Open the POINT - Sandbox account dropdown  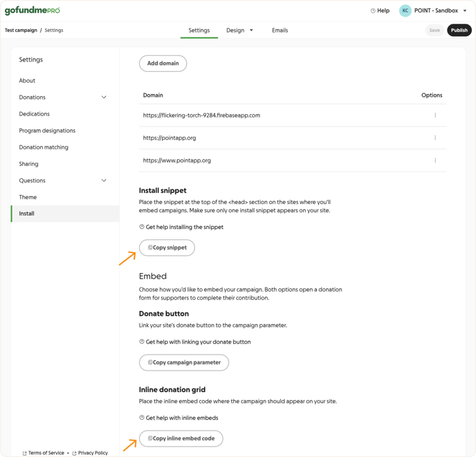pos(465,11)
